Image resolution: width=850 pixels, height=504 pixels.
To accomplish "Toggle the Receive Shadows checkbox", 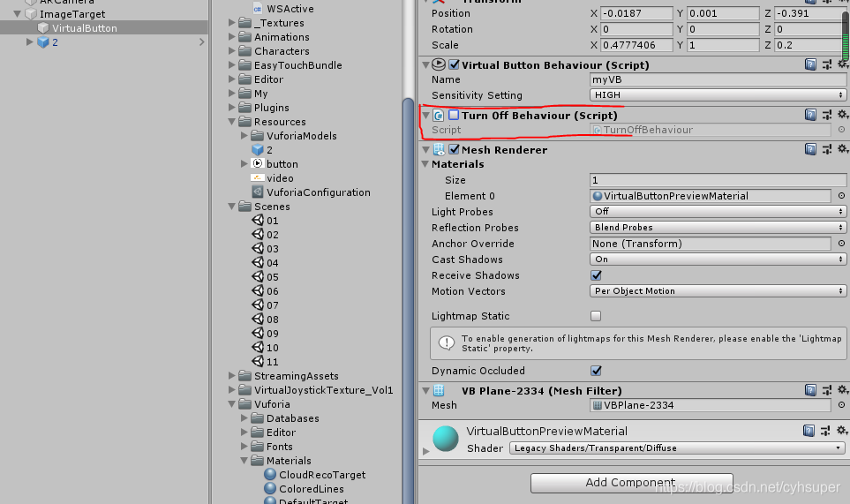I will coord(596,275).
